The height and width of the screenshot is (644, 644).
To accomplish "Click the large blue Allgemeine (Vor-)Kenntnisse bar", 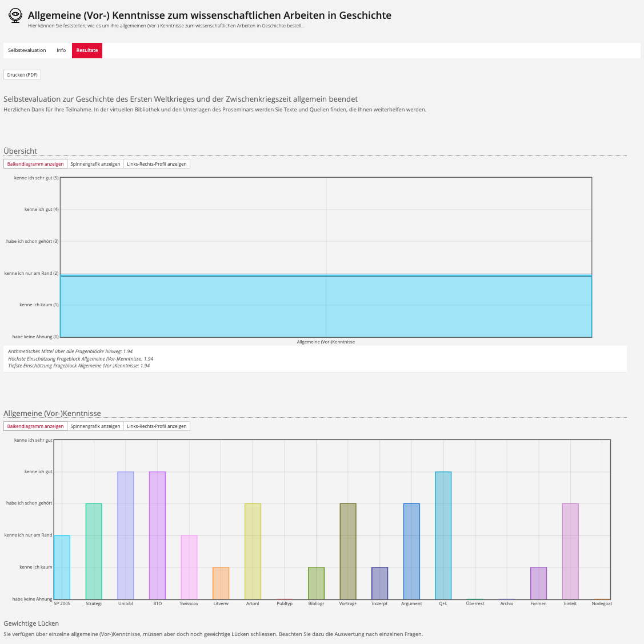I will (326, 306).
